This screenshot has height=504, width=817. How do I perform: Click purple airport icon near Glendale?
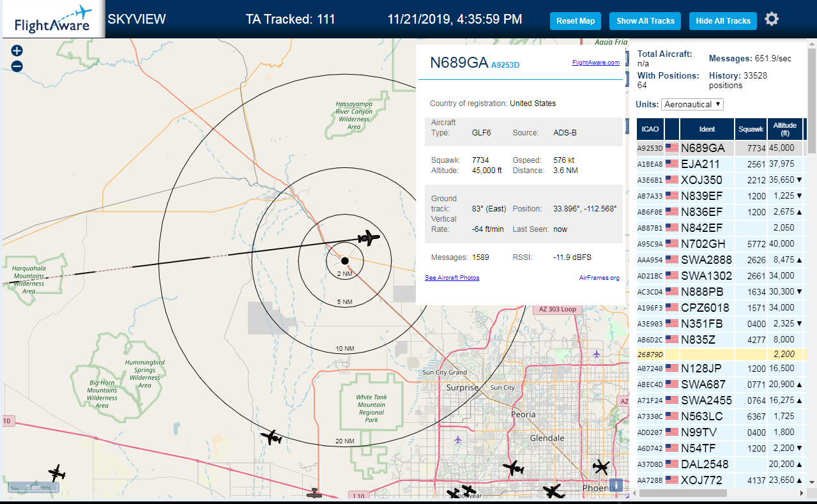pyautogui.click(x=457, y=439)
